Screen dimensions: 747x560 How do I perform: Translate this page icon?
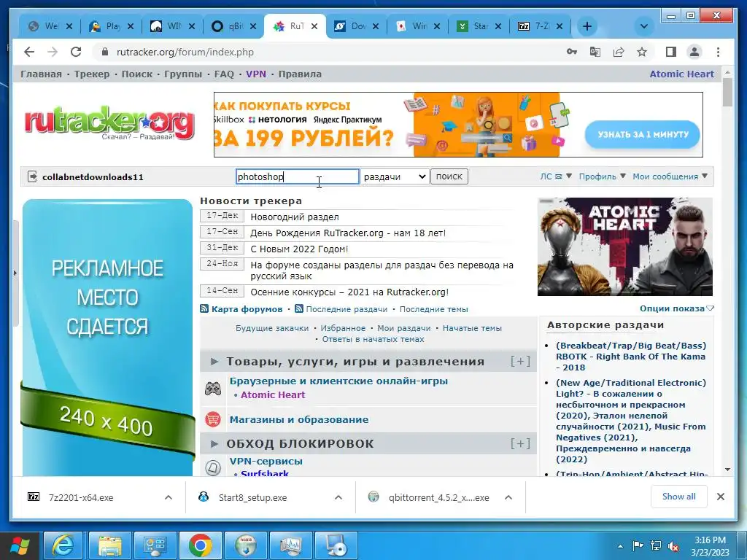point(595,52)
